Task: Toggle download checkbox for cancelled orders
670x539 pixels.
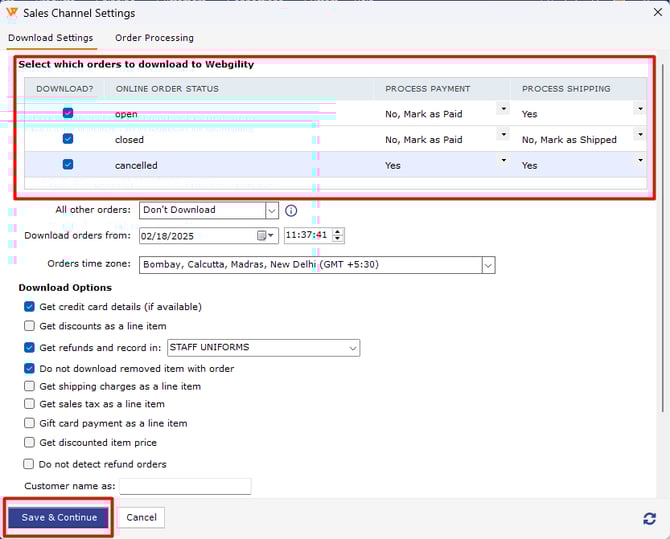Action: 68,165
